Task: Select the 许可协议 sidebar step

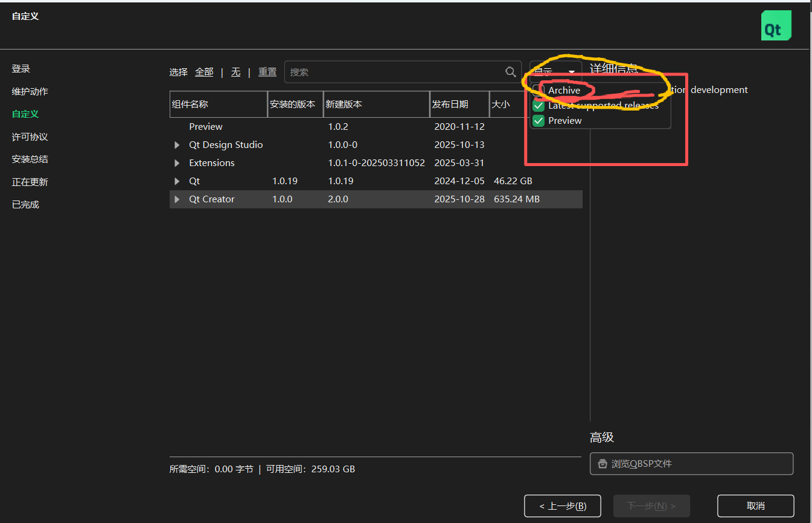Action: (x=30, y=137)
